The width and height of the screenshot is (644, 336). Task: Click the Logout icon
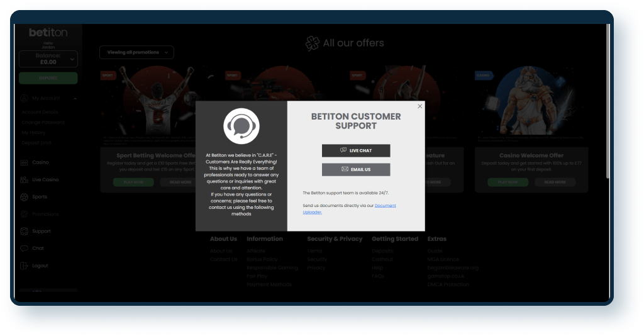click(25, 266)
